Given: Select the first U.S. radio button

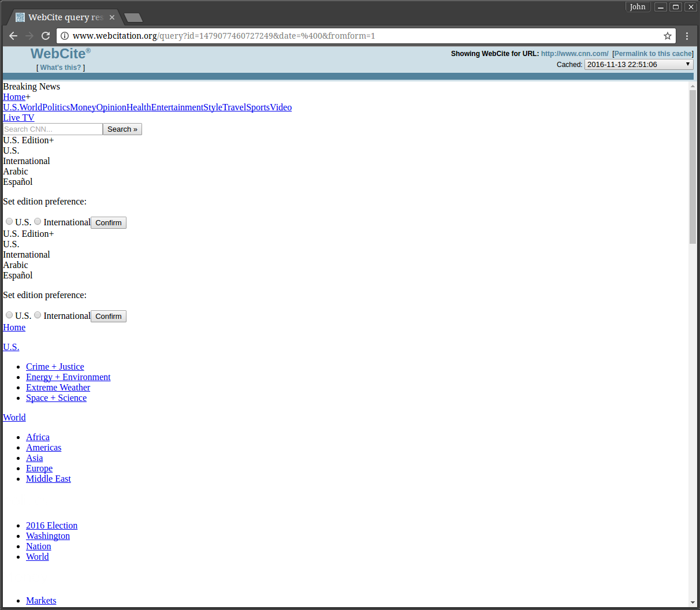Looking at the screenshot, I should [x=9, y=221].
